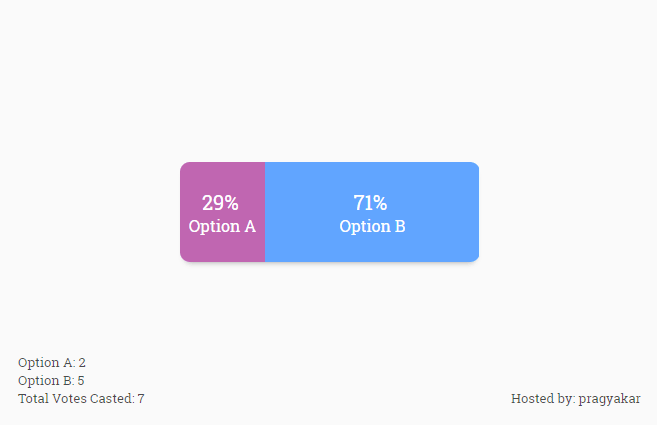Click the 29% percentage text
Image resolution: width=657 pixels, height=425 pixels.
(x=220, y=203)
